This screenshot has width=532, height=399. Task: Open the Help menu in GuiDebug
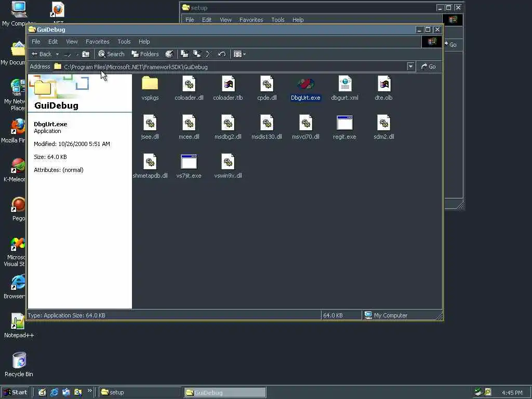tap(144, 42)
